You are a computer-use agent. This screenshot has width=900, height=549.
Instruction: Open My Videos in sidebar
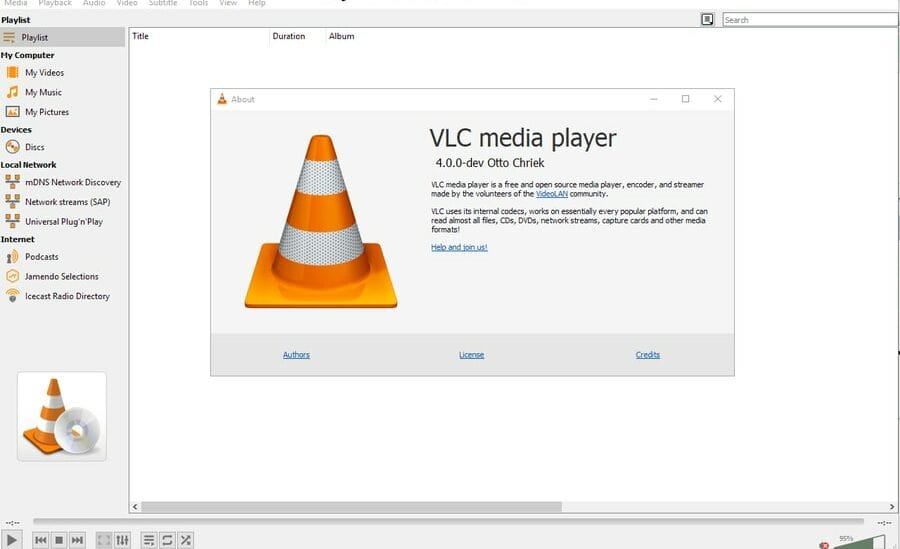pos(44,73)
